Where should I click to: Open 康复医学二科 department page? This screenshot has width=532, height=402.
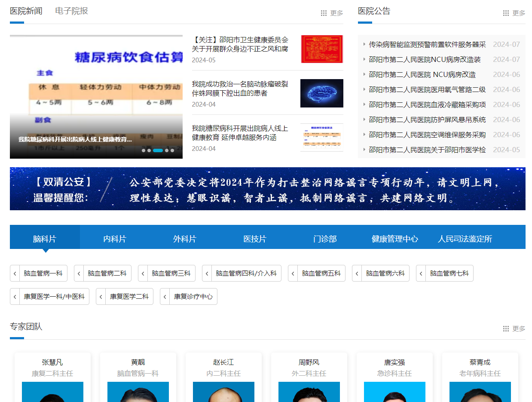click(x=125, y=297)
